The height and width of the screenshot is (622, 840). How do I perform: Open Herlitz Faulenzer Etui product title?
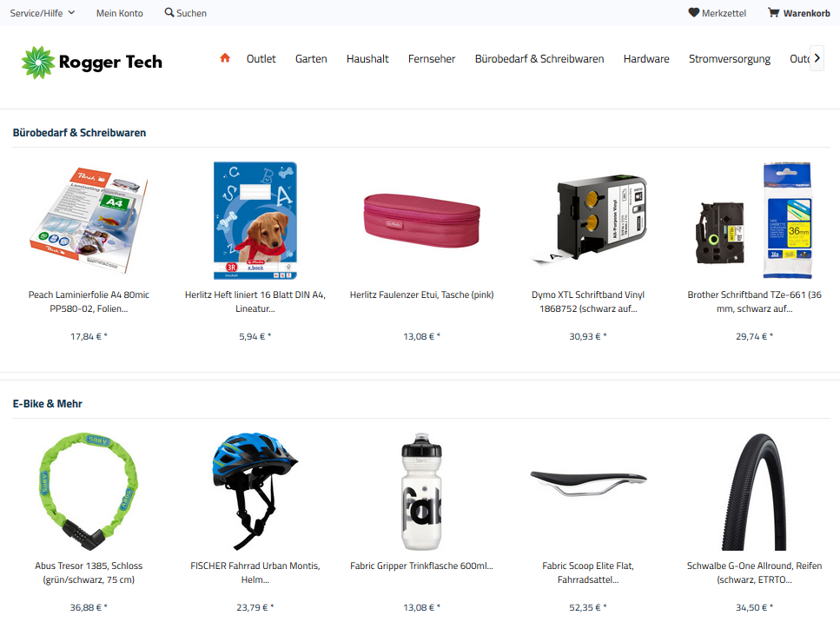pos(421,294)
